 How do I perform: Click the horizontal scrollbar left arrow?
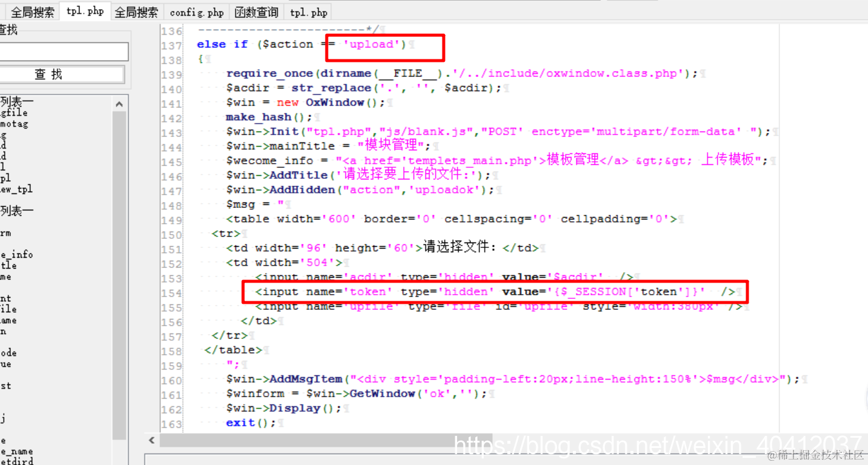coord(151,440)
